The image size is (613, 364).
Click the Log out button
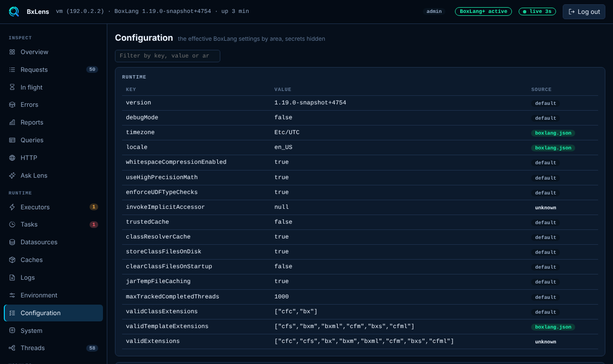(584, 11)
